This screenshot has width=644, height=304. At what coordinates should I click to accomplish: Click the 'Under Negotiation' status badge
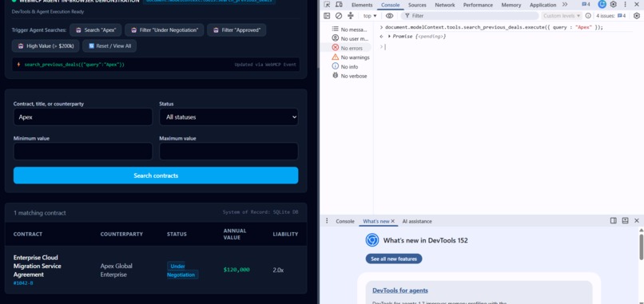click(182, 270)
